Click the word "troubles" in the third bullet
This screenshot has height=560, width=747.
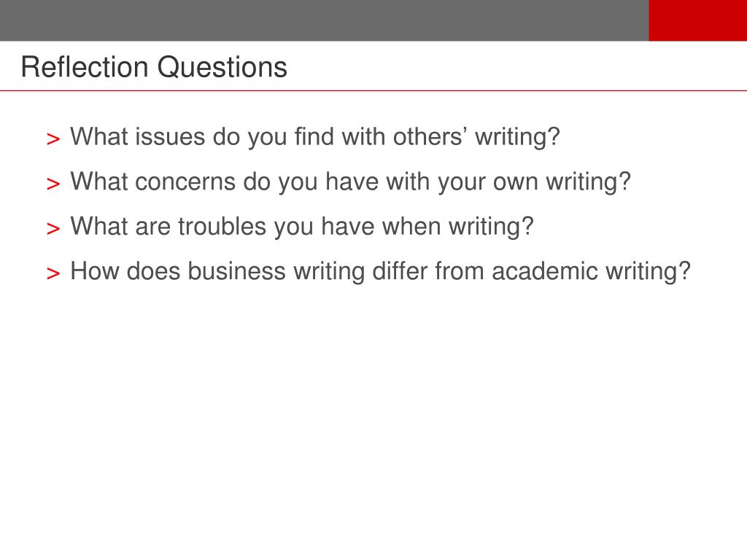[222, 226]
